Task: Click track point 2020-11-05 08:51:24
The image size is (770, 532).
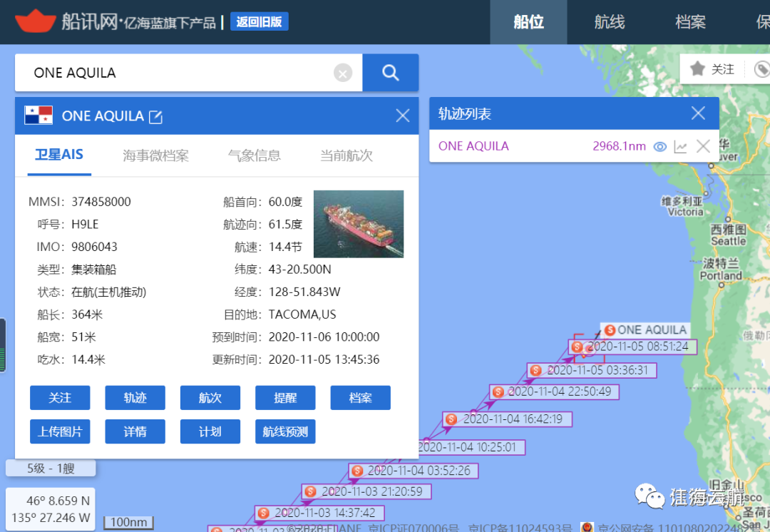Action: [x=632, y=347]
